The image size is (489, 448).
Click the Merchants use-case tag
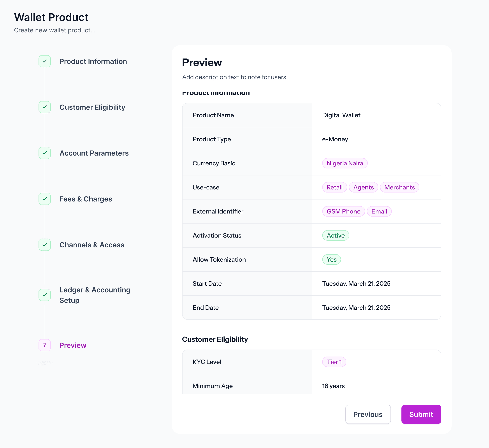pos(399,187)
